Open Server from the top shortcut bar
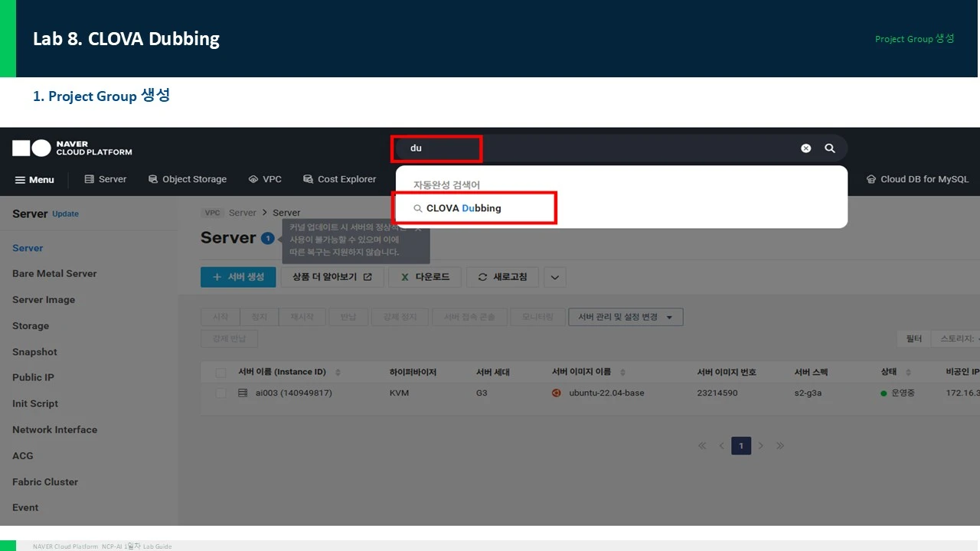Image resolution: width=980 pixels, height=551 pixels. (106, 179)
